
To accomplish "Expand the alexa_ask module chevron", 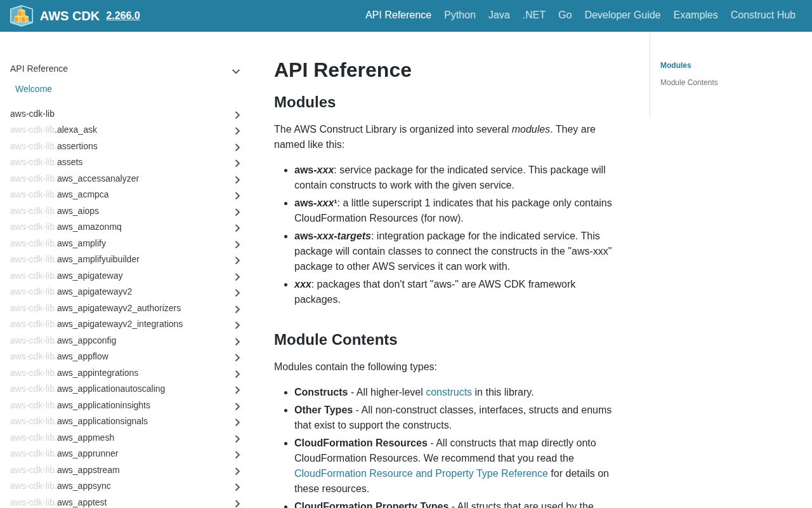I will (x=237, y=131).
